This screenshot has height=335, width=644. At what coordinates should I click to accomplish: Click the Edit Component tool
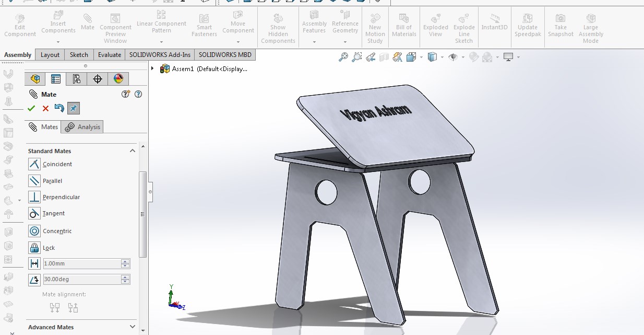tap(20, 26)
